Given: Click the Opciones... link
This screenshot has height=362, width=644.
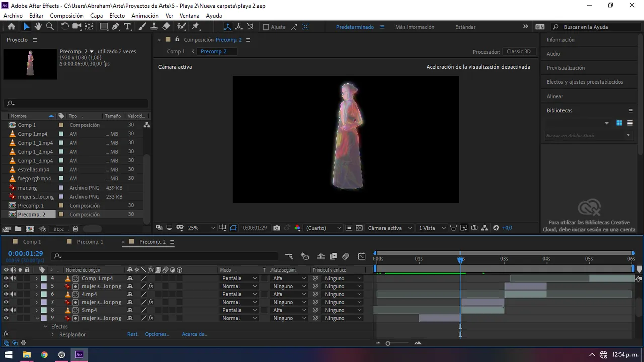Looking at the screenshot, I should click(x=157, y=334).
